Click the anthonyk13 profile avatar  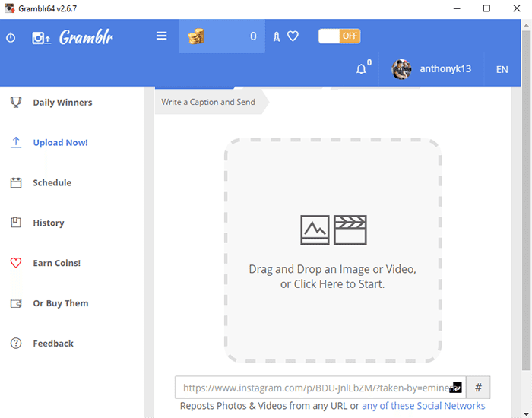coord(401,69)
